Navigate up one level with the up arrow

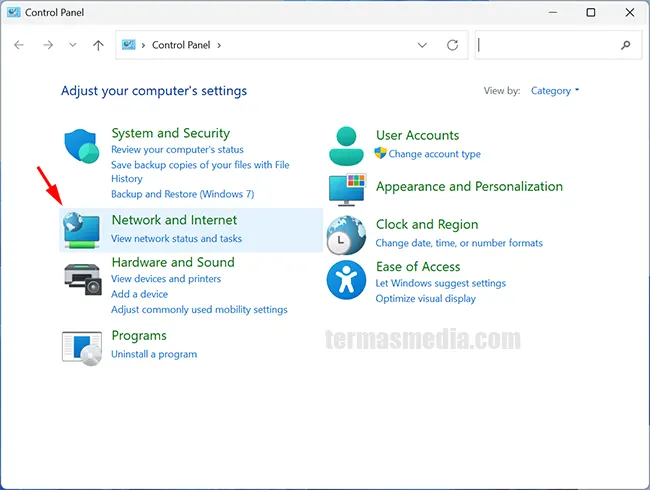(x=98, y=45)
